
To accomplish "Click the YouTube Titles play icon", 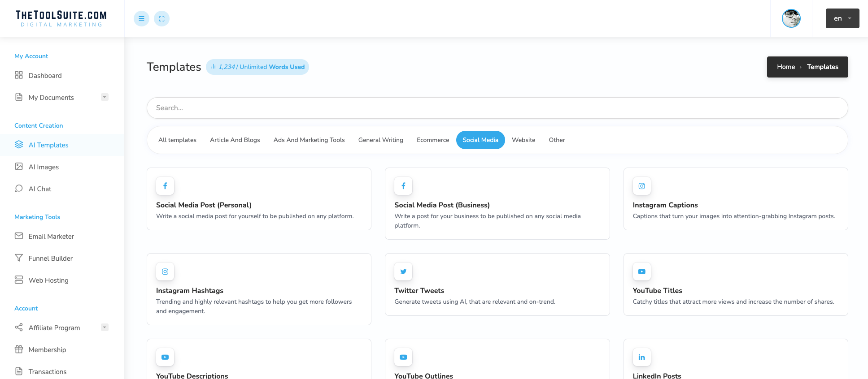I will pyautogui.click(x=641, y=271).
